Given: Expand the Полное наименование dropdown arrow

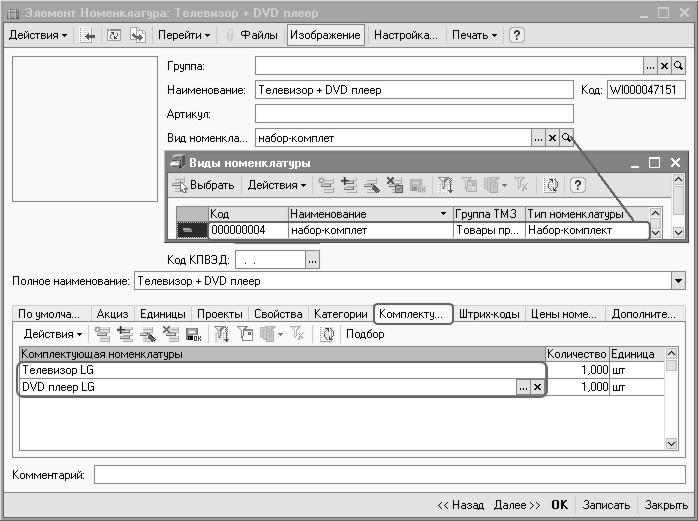Looking at the screenshot, I should click(677, 281).
